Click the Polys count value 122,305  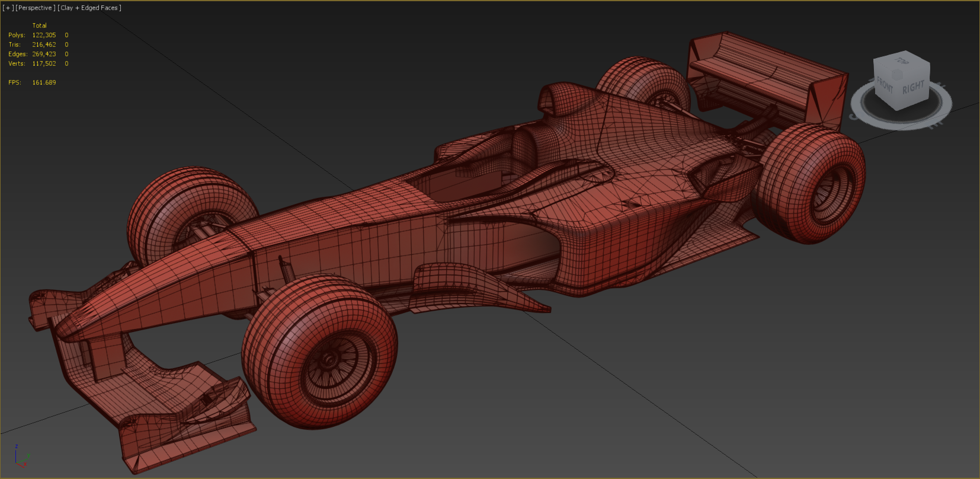44,35
